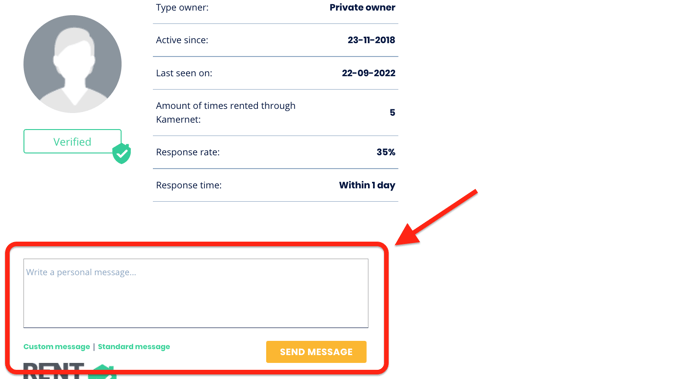Viewport: 688px width, 379px height.
Task: Click the Response rate 35% value
Action: (x=386, y=152)
